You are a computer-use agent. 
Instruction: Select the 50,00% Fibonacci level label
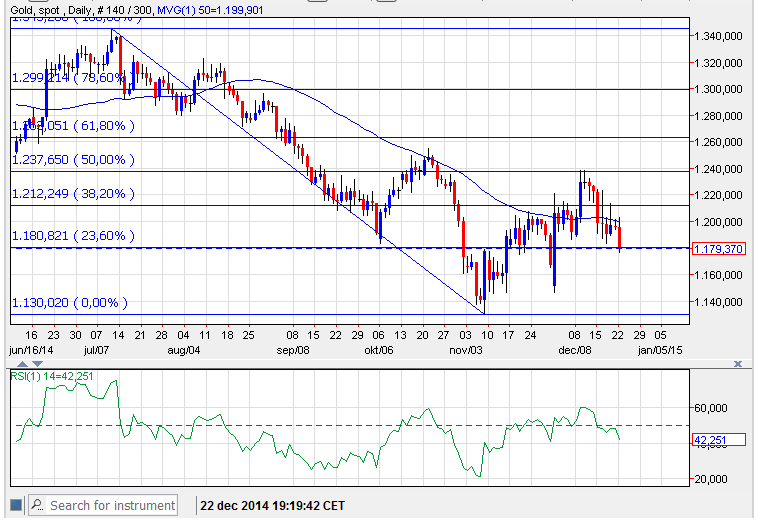[70, 159]
